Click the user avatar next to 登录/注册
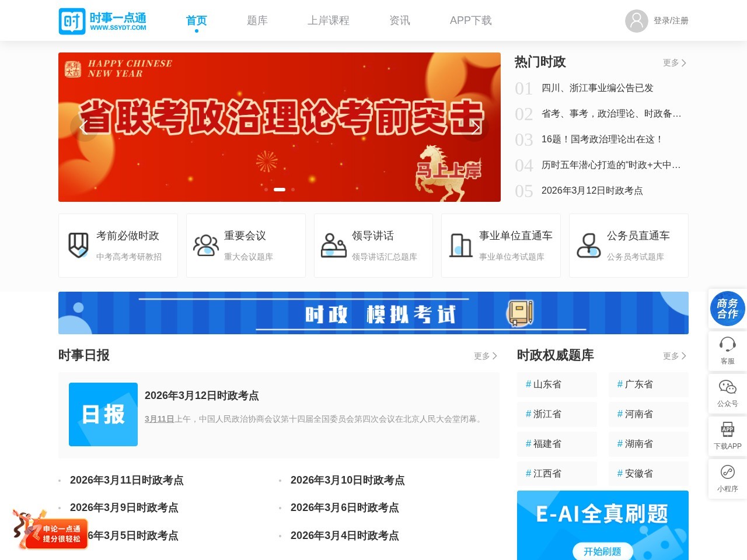The width and height of the screenshot is (747, 560). (x=636, y=21)
